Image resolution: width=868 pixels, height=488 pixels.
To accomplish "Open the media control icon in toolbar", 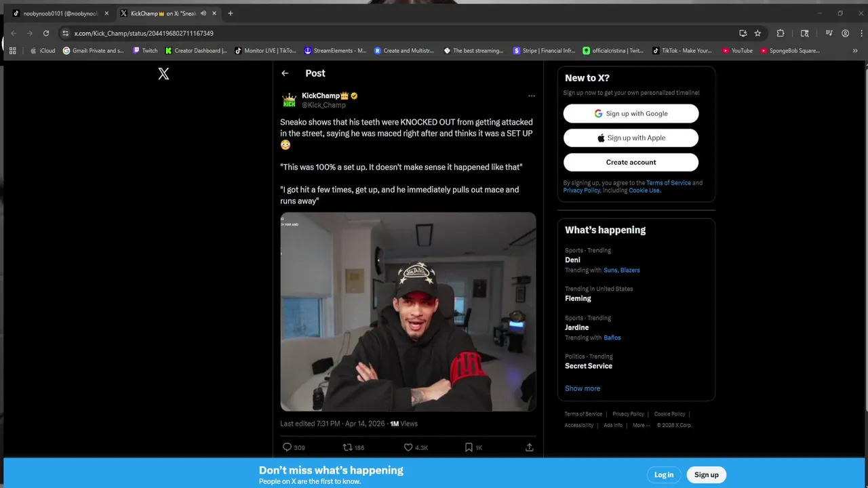I will [x=829, y=33].
